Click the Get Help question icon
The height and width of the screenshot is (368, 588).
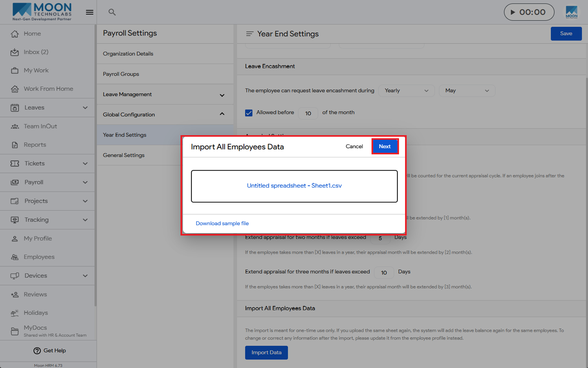pos(37,351)
